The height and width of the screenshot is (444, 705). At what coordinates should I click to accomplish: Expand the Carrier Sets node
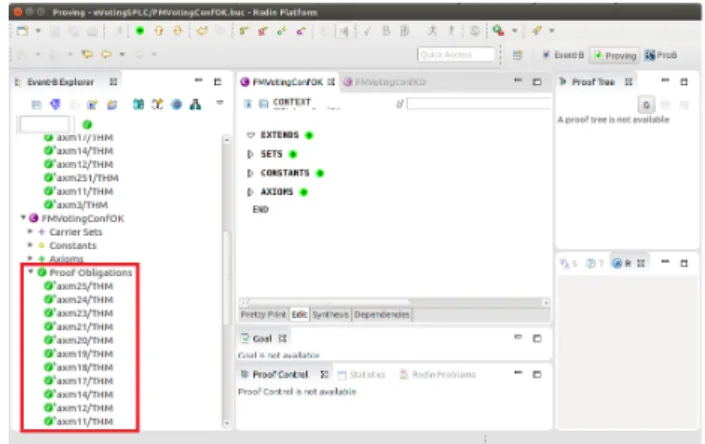[x=30, y=231]
